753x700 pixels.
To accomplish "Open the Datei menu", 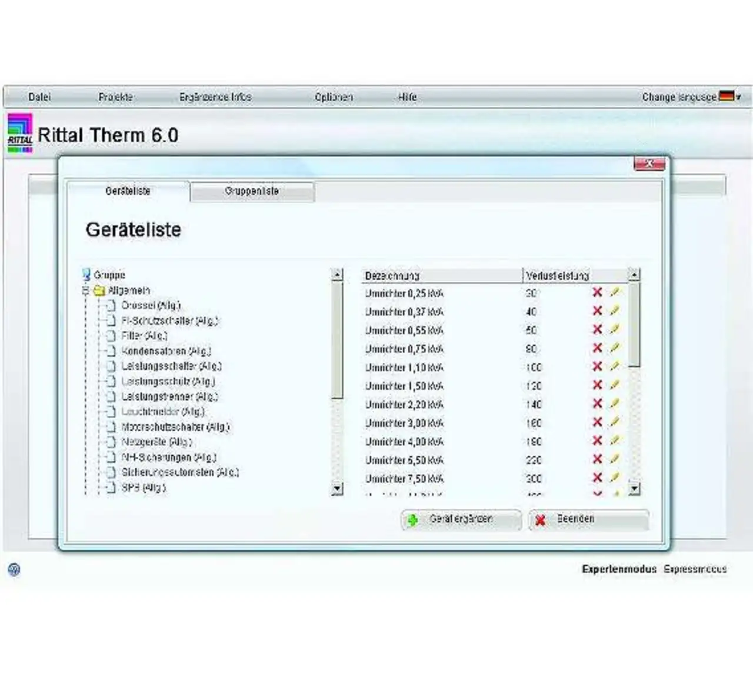I will [39, 97].
